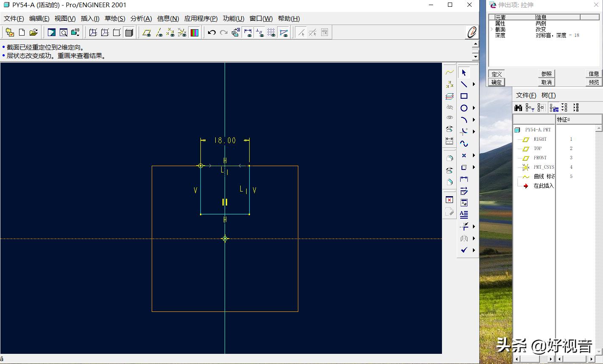Expand the circle tool flyout arrow

point(474,108)
